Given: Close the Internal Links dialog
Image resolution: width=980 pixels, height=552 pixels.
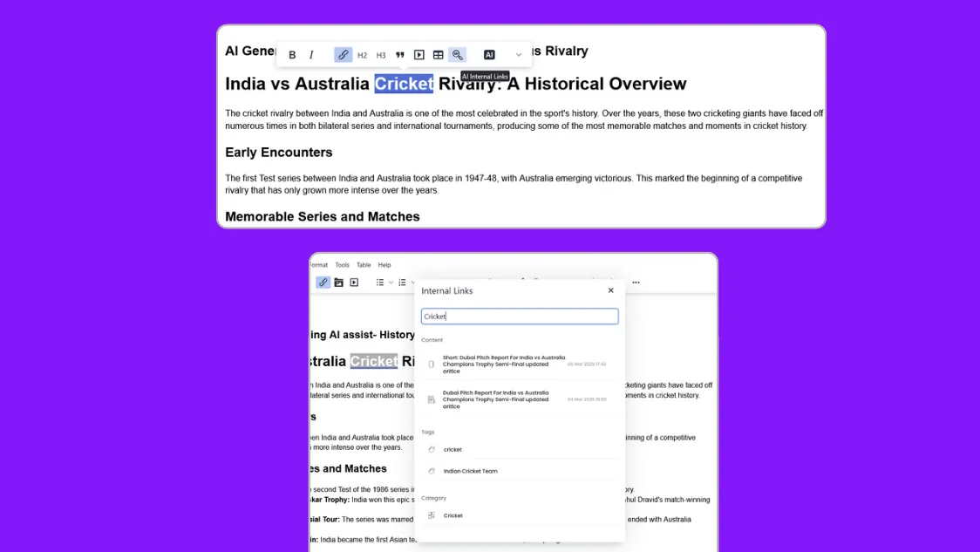Looking at the screenshot, I should click(610, 290).
